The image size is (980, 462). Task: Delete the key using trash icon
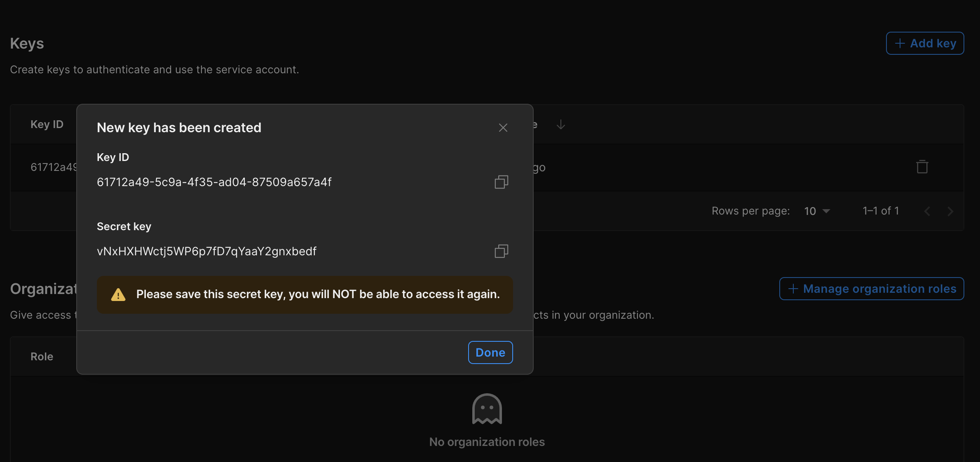922,167
